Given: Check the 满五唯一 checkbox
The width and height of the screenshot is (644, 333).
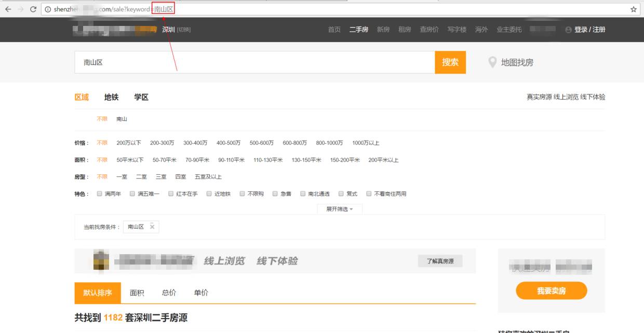Looking at the screenshot, I should coord(132,194).
